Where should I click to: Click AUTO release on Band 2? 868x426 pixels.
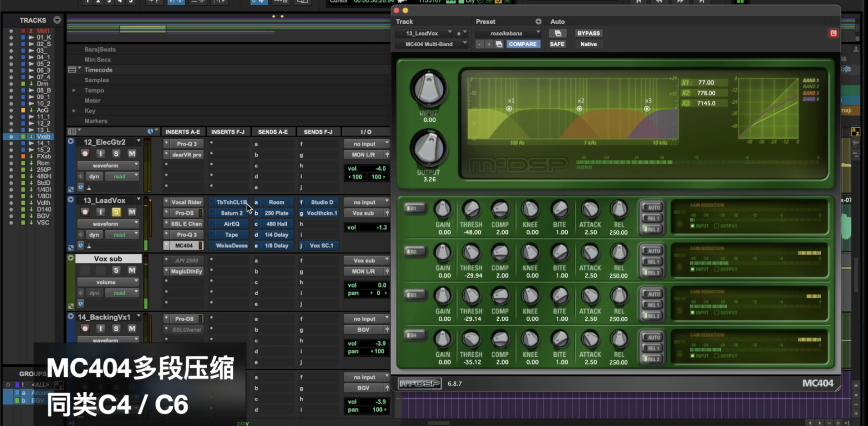pos(653,251)
